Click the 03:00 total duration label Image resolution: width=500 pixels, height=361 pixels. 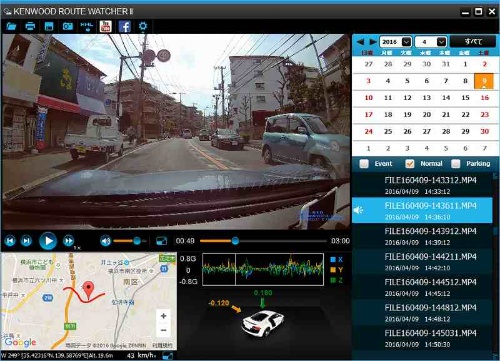(x=340, y=241)
